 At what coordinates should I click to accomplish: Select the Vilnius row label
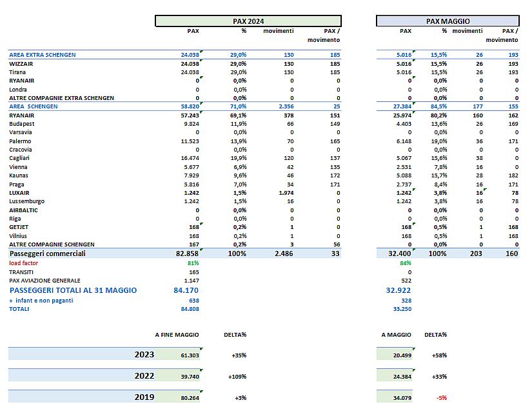[x=18, y=236]
